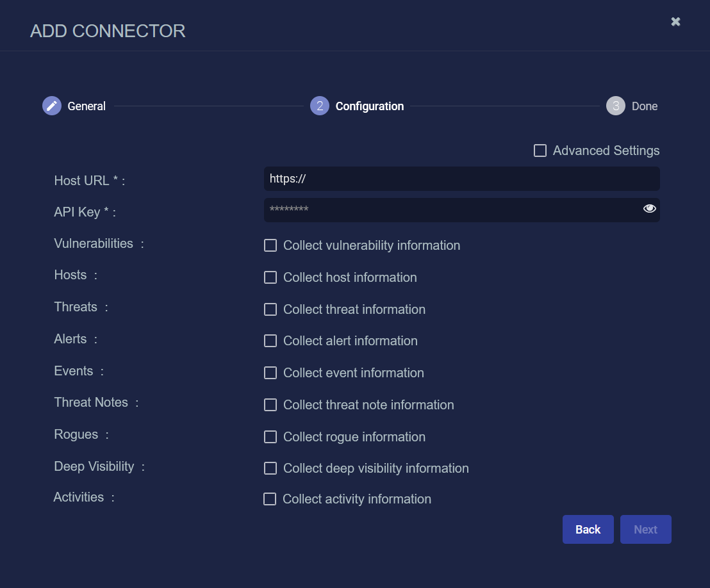This screenshot has height=588, width=710.
Task: Focus the API Key input field
Action: (x=449, y=209)
